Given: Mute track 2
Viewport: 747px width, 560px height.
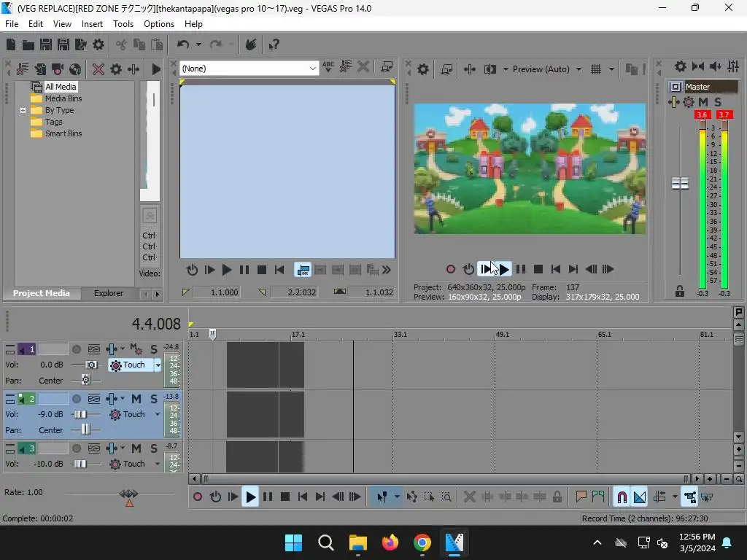Looking at the screenshot, I should 136,399.
